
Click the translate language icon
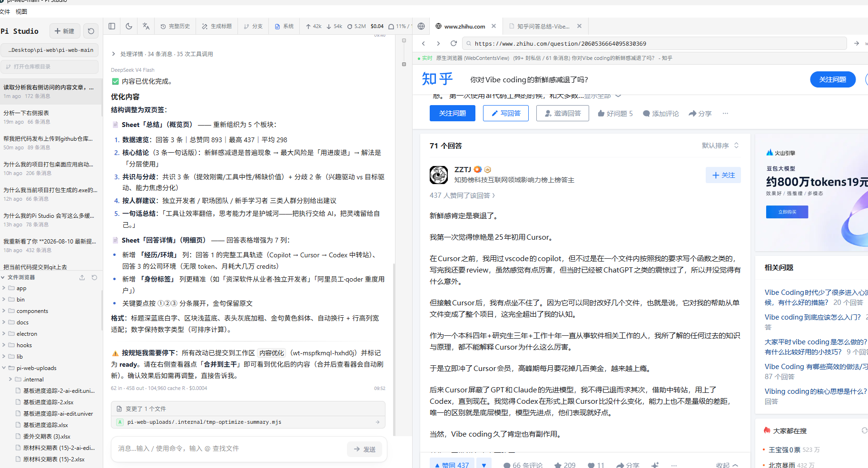pos(146,26)
